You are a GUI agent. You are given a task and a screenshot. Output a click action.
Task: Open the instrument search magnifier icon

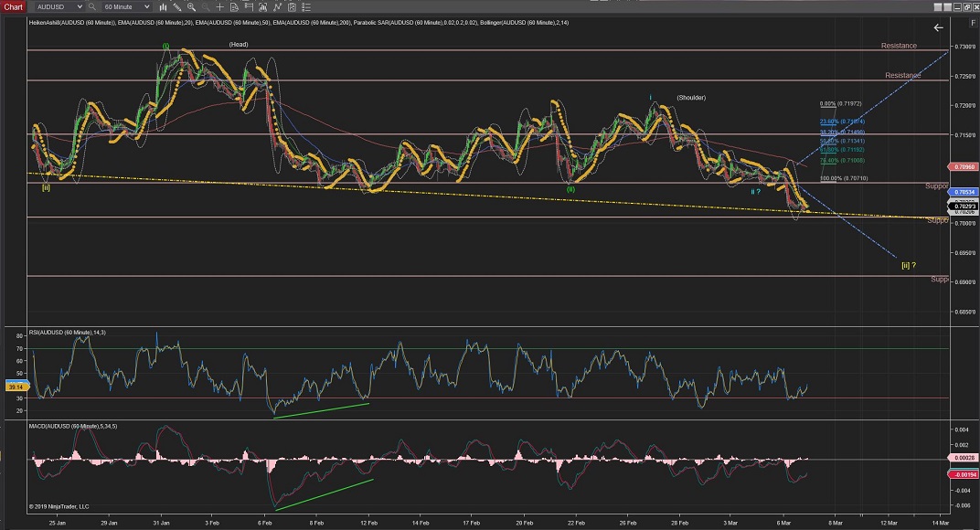coord(92,6)
